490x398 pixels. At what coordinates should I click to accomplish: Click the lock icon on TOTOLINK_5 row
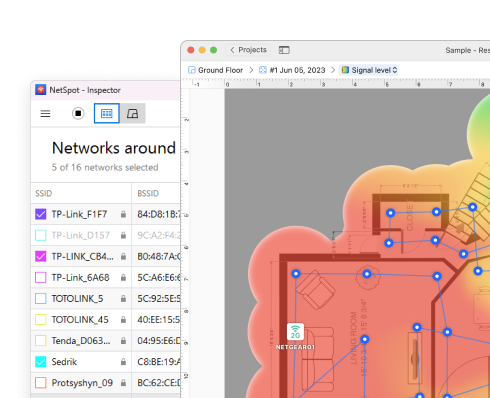coord(123,298)
